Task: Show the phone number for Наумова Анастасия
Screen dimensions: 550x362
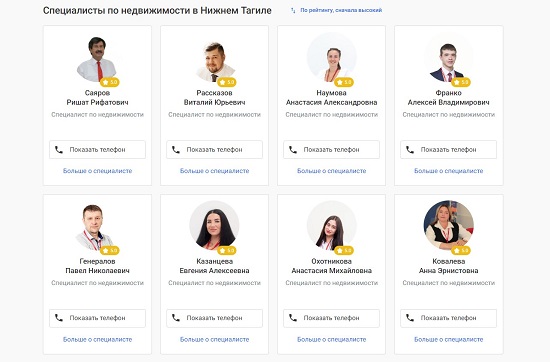Action: (331, 150)
